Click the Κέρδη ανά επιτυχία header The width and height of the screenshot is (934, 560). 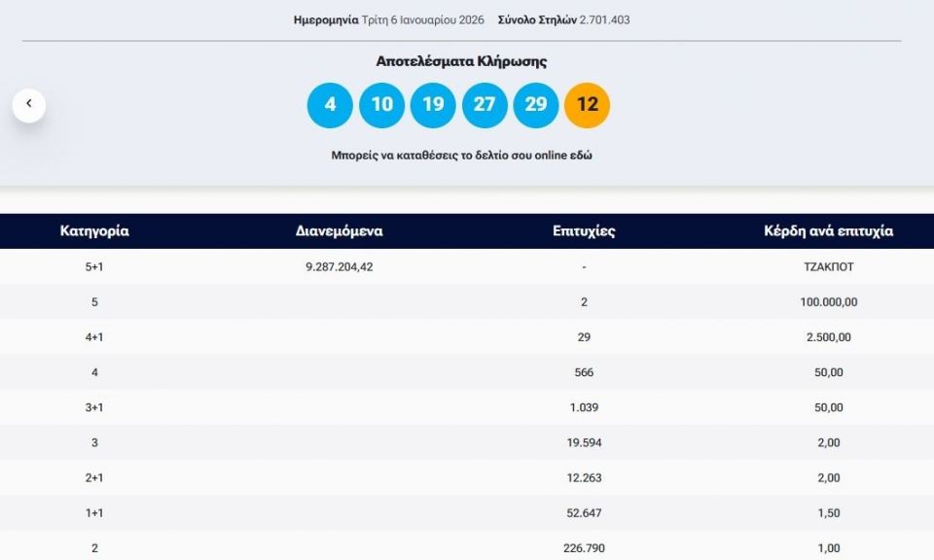[829, 231]
